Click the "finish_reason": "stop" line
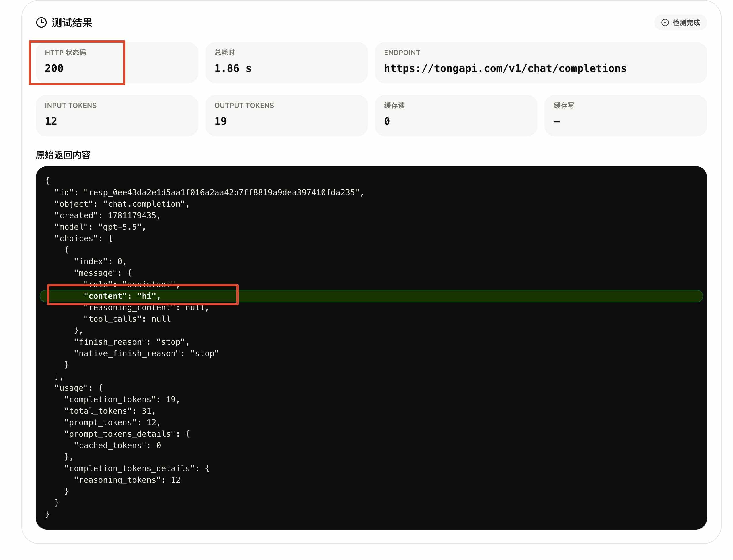Screen dimensions: 733x560 tap(132, 342)
